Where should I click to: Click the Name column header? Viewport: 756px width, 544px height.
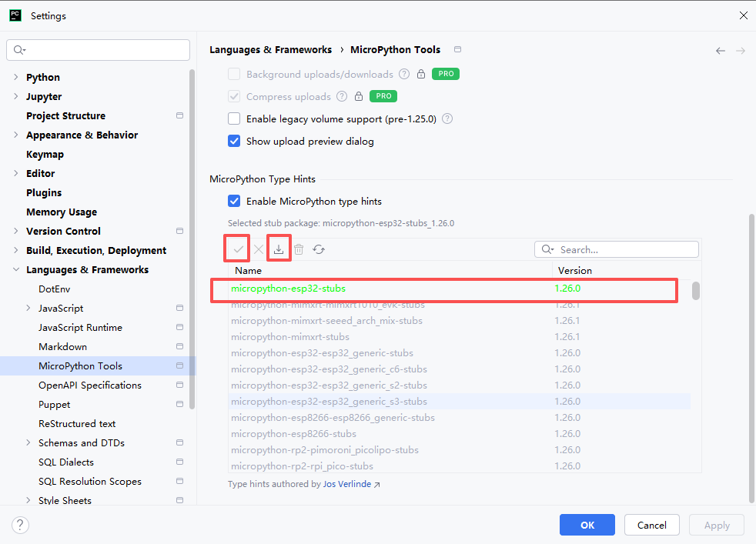coord(390,270)
